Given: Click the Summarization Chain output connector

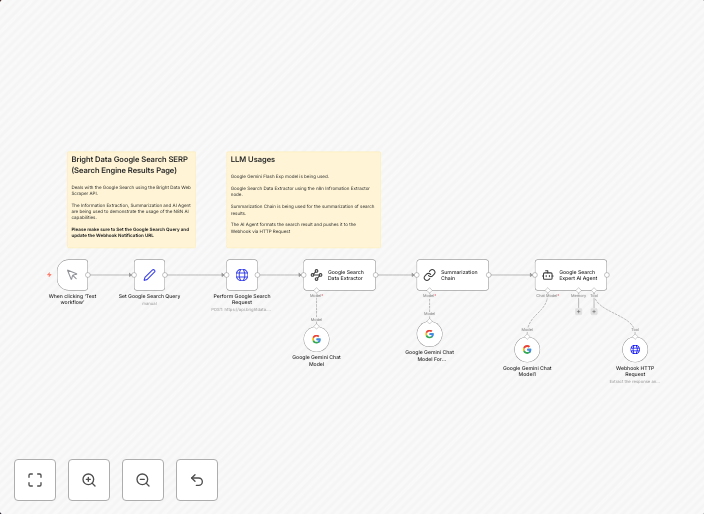Looking at the screenshot, I should pos(489,275).
